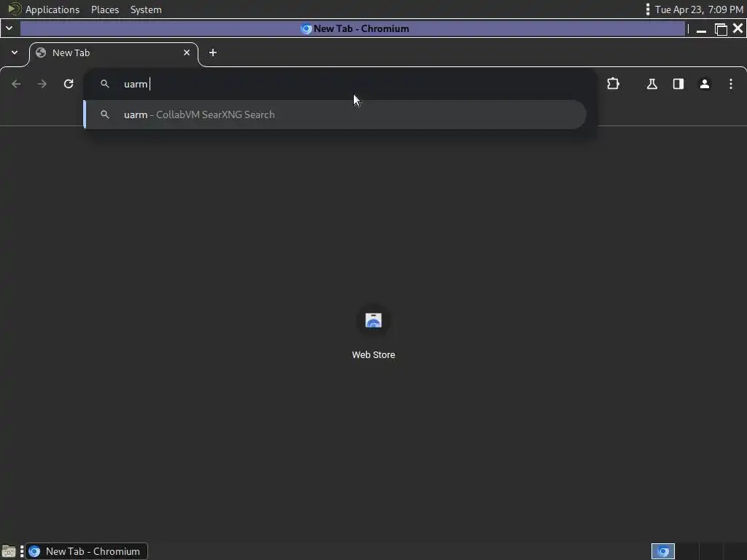The image size is (747, 560).
Task: Open the Places menu
Action: click(x=105, y=9)
